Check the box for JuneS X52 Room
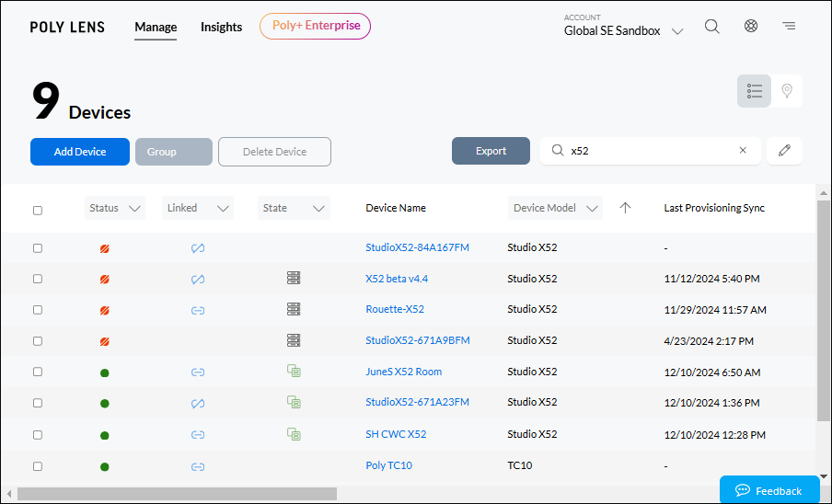832x504 pixels. point(38,372)
